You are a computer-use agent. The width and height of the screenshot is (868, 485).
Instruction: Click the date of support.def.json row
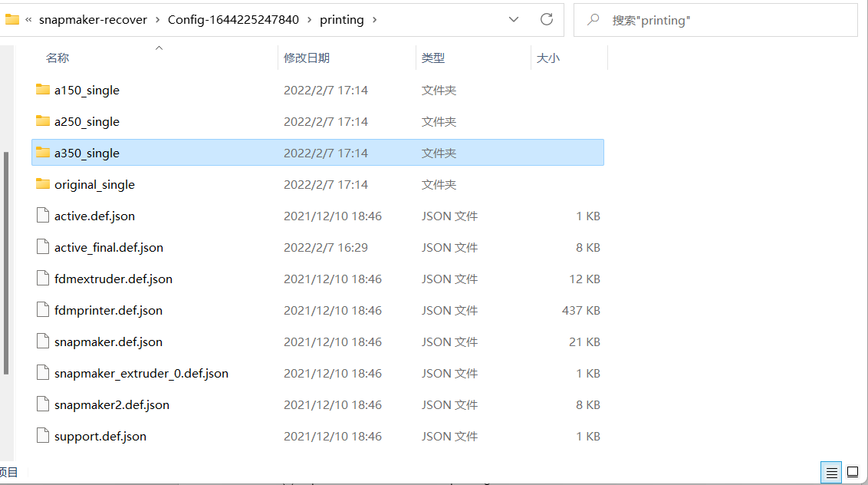pyautogui.click(x=333, y=436)
